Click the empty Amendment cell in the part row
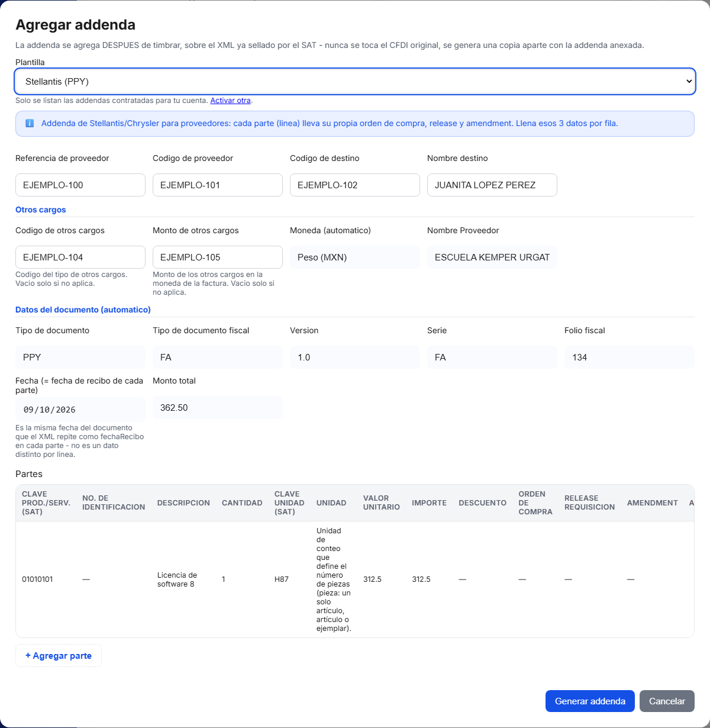This screenshot has width=710, height=728. click(653, 579)
